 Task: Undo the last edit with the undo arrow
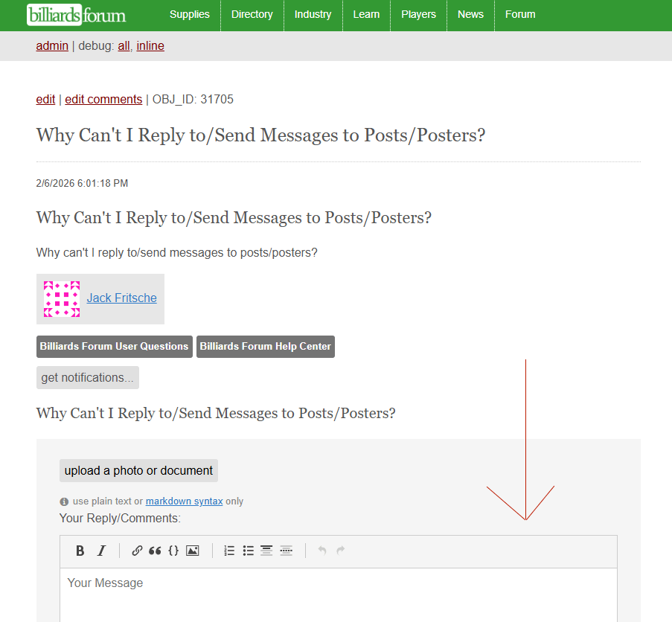click(321, 550)
